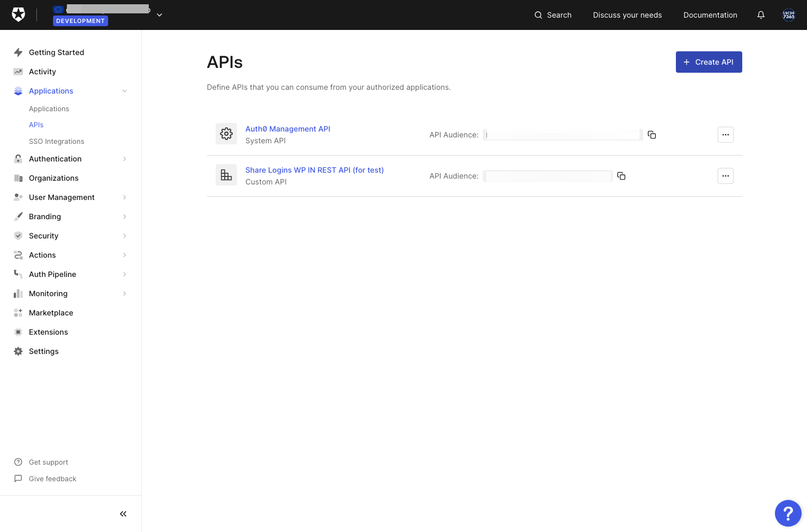Image resolution: width=807 pixels, height=532 pixels.
Task: Copy Share Logins WP API audience
Action: coord(621,176)
